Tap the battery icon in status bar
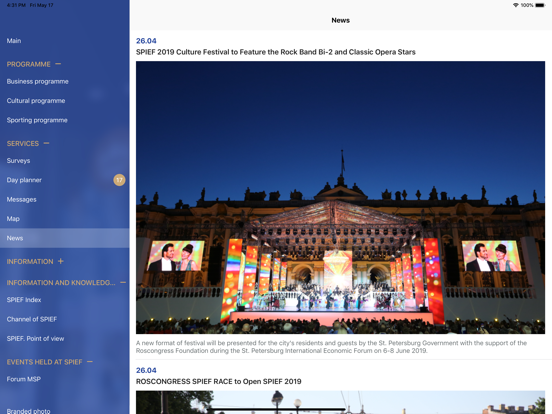Screen dimensions: 552x414 540,5
